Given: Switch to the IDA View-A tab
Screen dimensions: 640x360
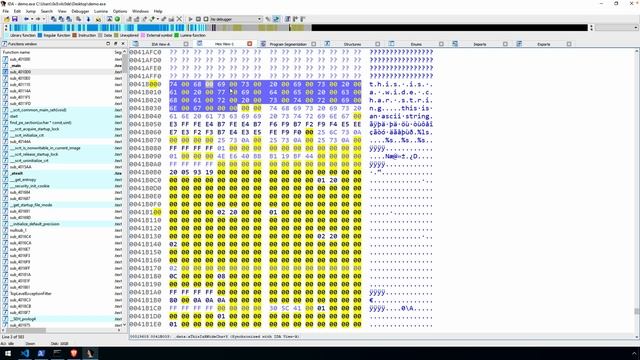Looking at the screenshot, I should [161, 44].
